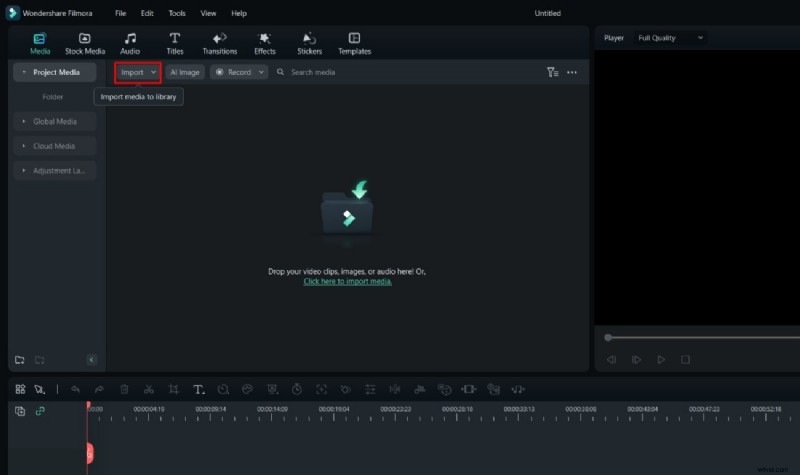The width and height of the screenshot is (800, 475).
Task: Click the timeline playhead marker
Action: click(x=89, y=453)
